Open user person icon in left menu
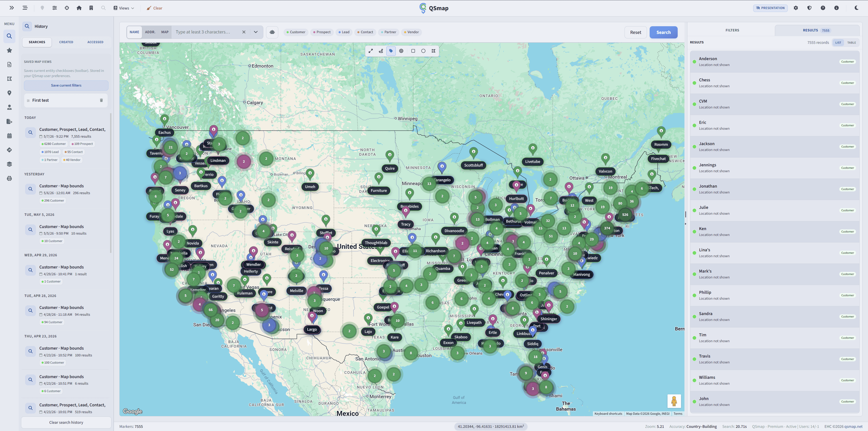 point(9,107)
